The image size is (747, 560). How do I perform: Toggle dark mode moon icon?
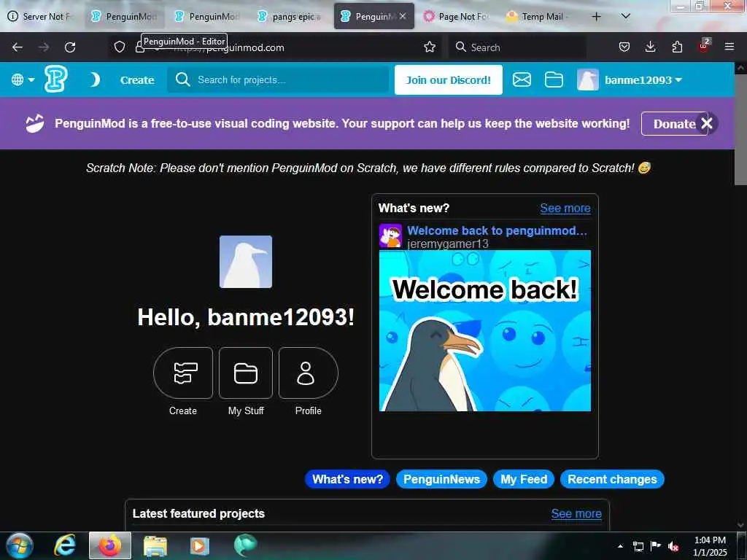[x=96, y=80]
